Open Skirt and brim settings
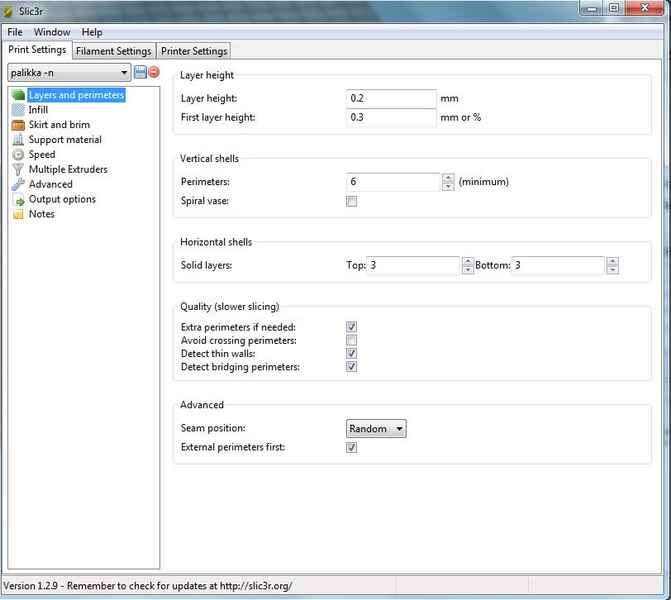This screenshot has height=600, width=671. [x=59, y=125]
